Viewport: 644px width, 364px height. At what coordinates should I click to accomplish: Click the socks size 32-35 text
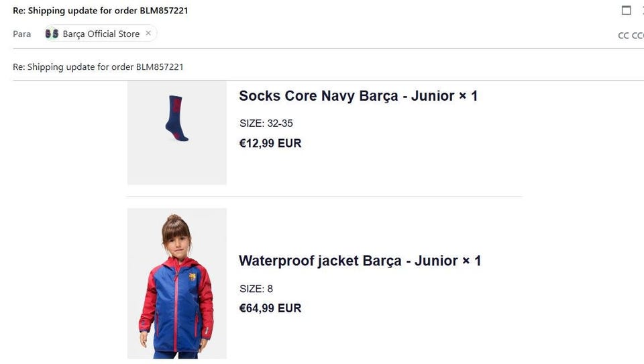tap(266, 124)
